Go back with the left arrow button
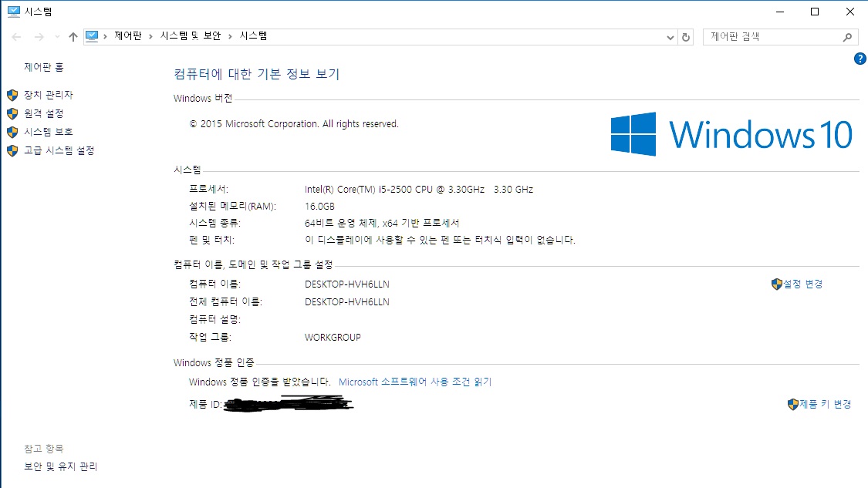The height and width of the screenshot is (488, 868). click(x=17, y=37)
